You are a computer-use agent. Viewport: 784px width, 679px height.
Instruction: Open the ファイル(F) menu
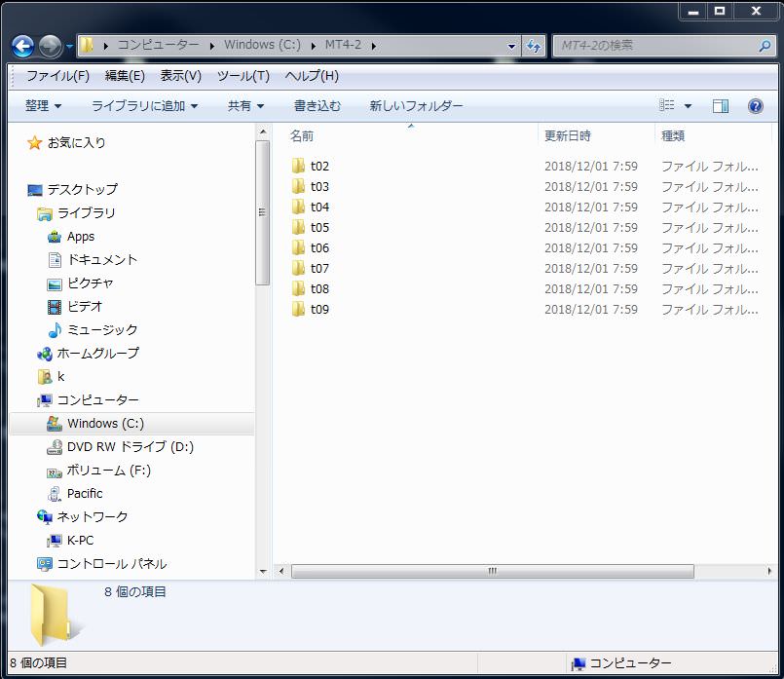[57, 76]
